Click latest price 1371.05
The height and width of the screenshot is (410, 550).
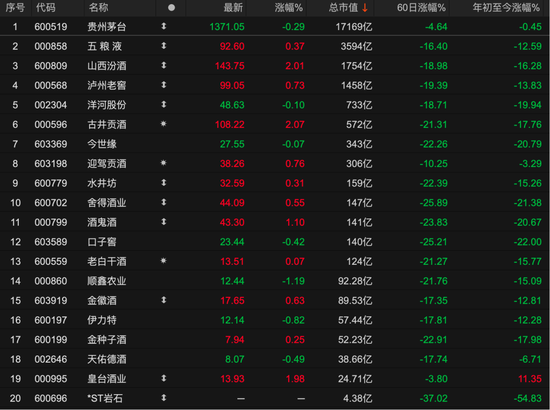click(227, 27)
